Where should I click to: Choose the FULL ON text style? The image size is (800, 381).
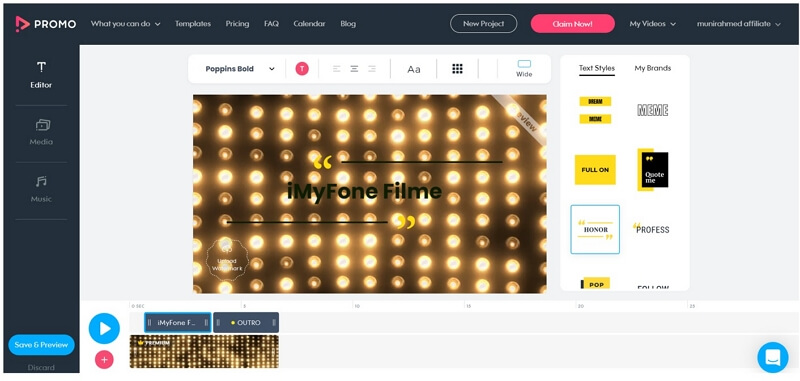pos(595,169)
